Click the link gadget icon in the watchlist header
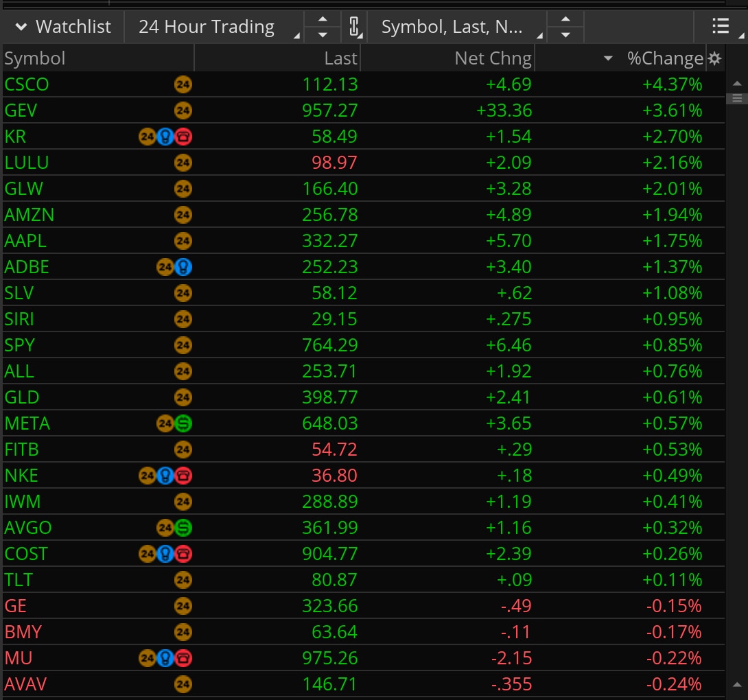748x700 pixels. [354, 27]
